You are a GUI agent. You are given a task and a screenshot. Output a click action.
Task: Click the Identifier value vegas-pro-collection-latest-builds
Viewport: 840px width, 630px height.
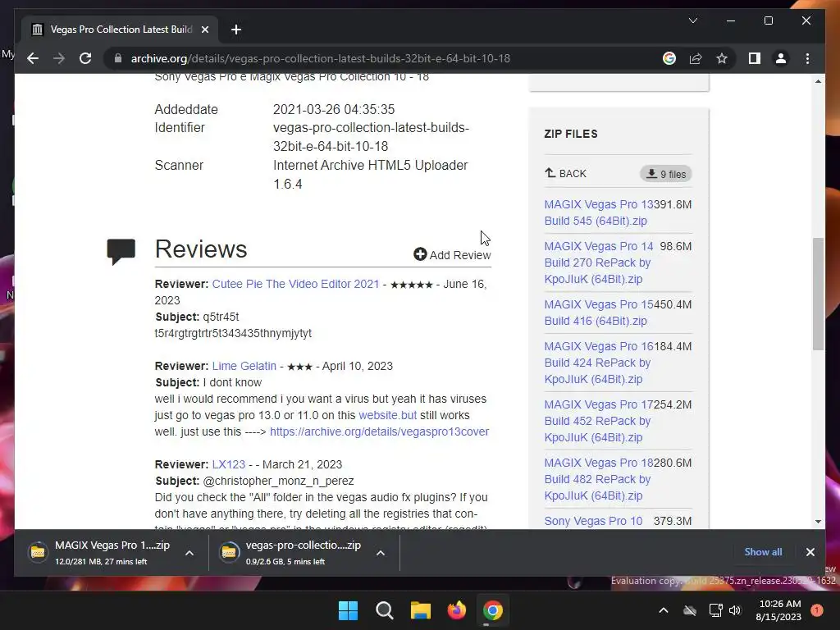[x=371, y=137]
